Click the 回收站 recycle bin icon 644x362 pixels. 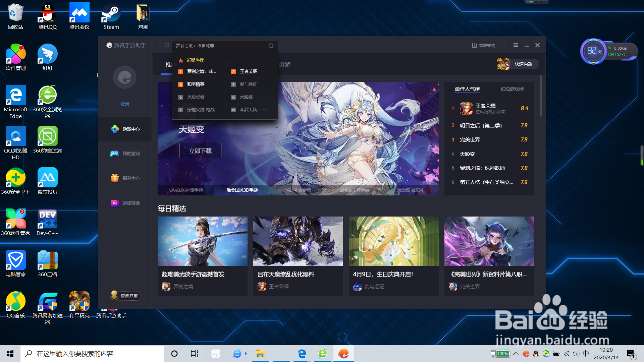point(16,16)
